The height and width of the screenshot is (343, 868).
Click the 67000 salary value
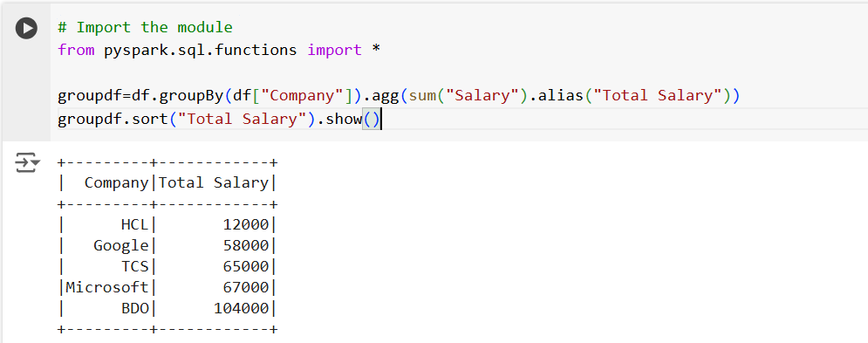246,287
